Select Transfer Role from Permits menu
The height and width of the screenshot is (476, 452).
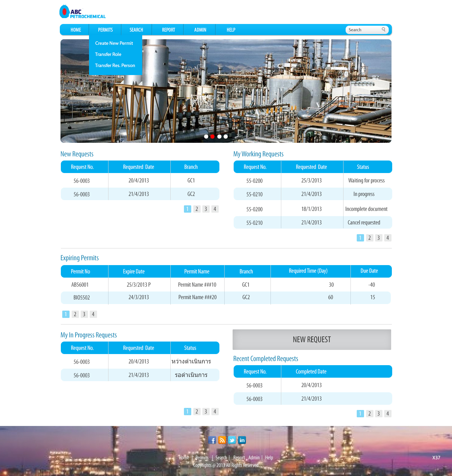coord(108,54)
